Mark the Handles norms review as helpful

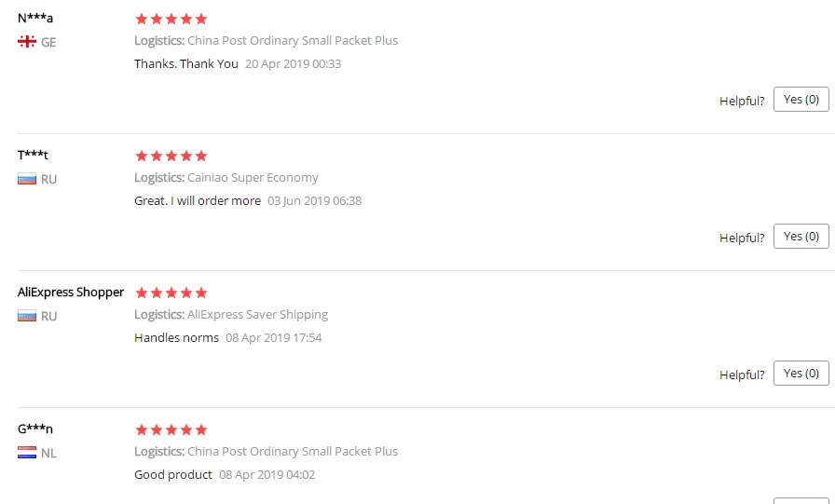[x=801, y=373]
